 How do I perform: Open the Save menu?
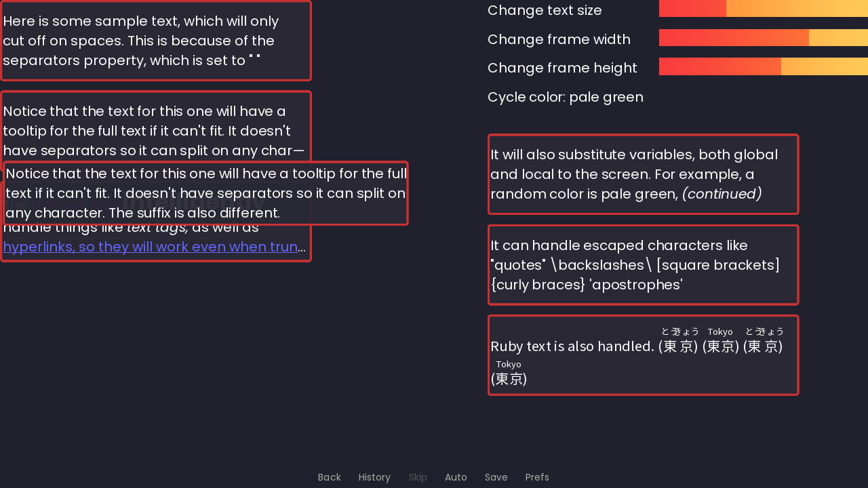click(496, 477)
